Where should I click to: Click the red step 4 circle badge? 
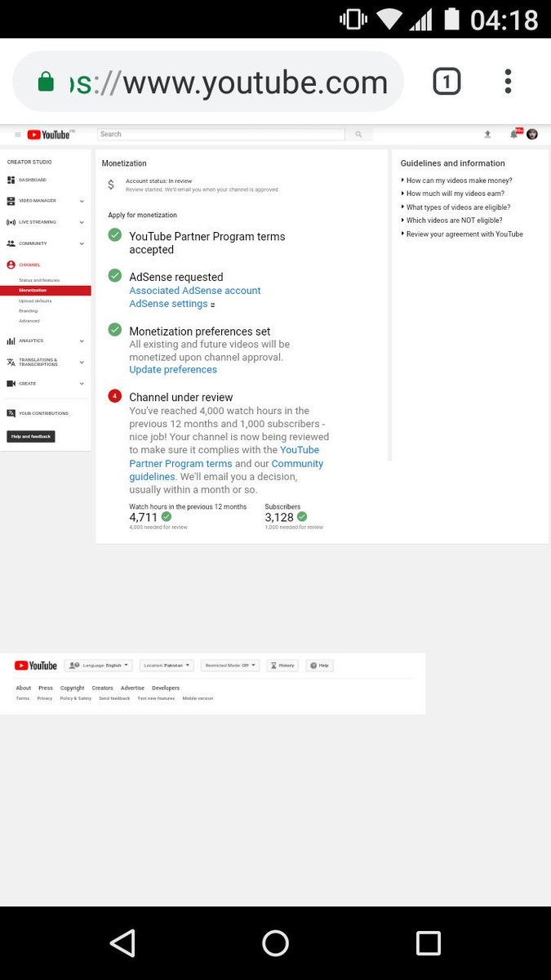tap(115, 396)
